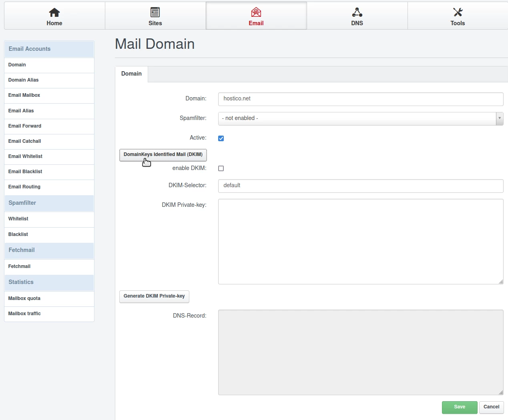Click the Home house icon
This screenshot has width=508, height=420.
[x=54, y=12]
